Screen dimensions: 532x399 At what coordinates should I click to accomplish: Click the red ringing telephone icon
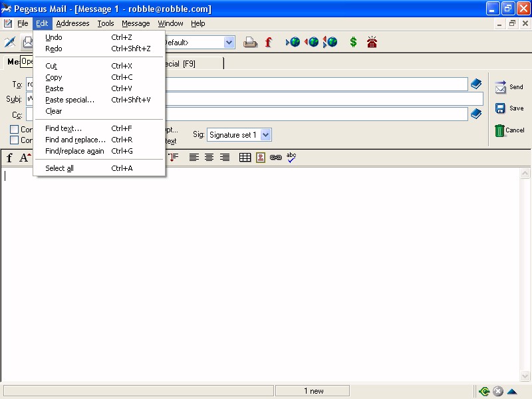pyautogui.click(x=372, y=42)
